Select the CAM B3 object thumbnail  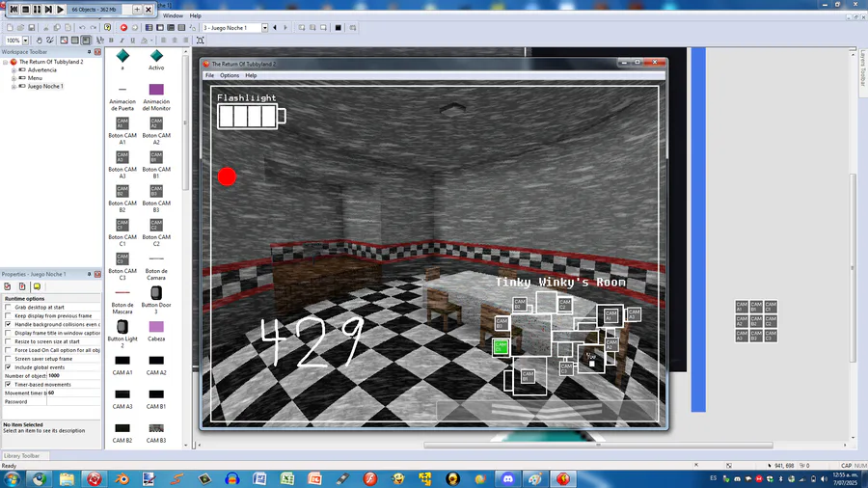[156, 433]
